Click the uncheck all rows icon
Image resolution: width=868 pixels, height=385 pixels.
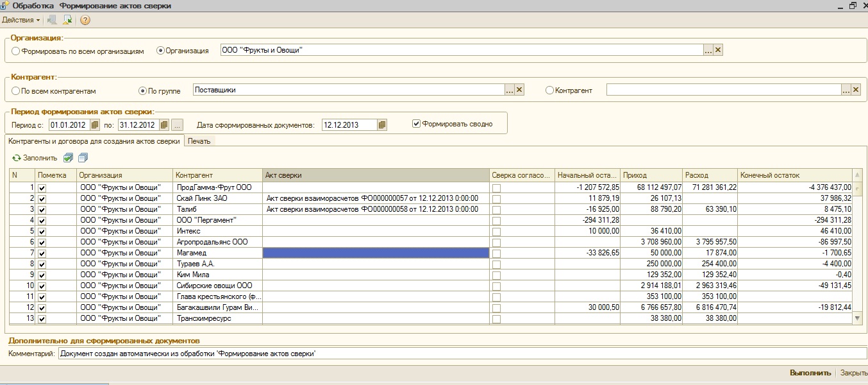tap(83, 158)
